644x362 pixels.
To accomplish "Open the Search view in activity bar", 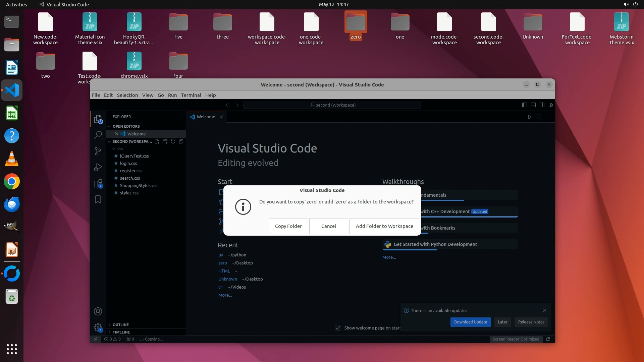I will pyautogui.click(x=98, y=135).
